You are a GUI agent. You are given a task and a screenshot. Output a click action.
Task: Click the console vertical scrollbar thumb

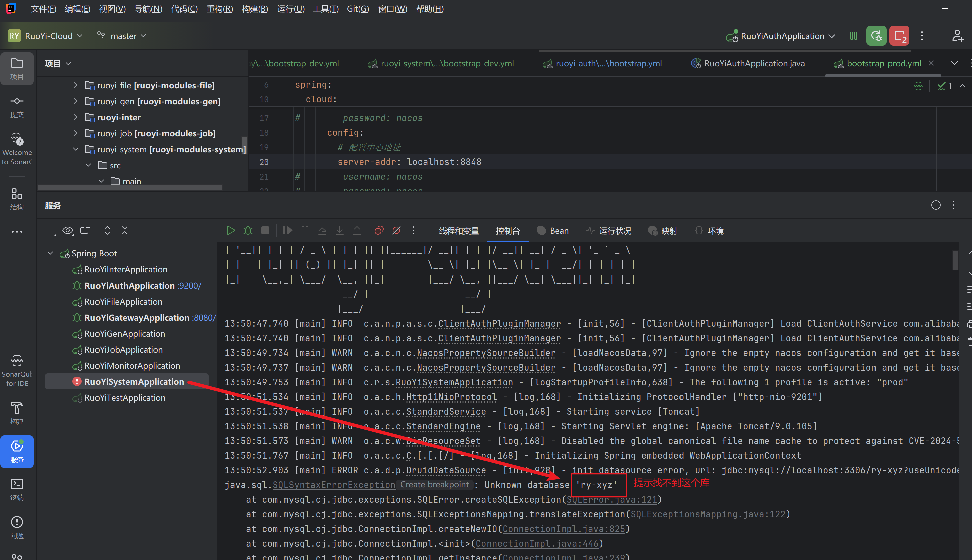coord(955,260)
